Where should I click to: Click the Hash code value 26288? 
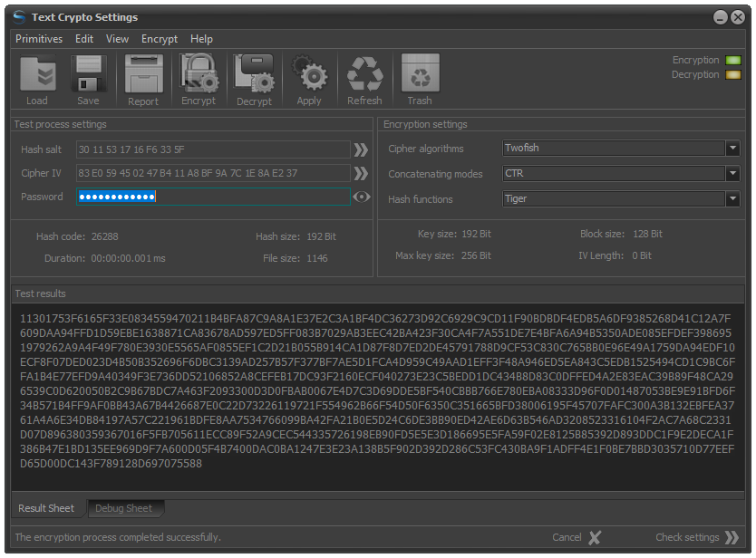[x=104, y=236]
